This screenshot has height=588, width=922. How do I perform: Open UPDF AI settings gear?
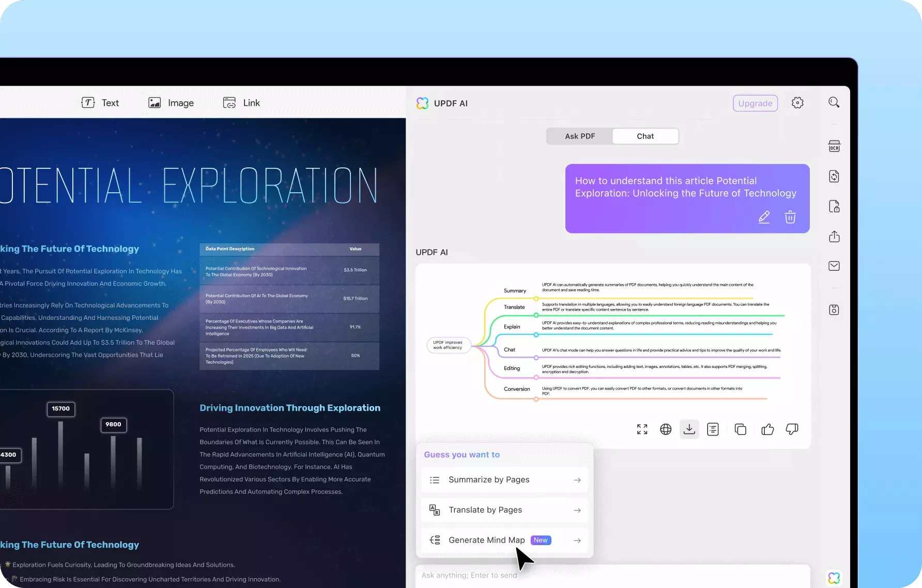pyautogui.click(x=797, y=103)
